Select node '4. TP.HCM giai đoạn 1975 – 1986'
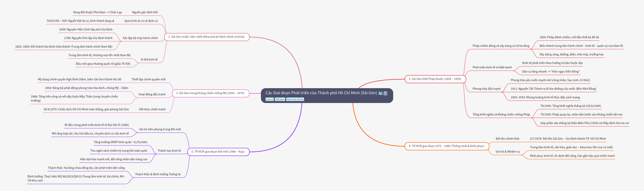 [x=446, y=146]
